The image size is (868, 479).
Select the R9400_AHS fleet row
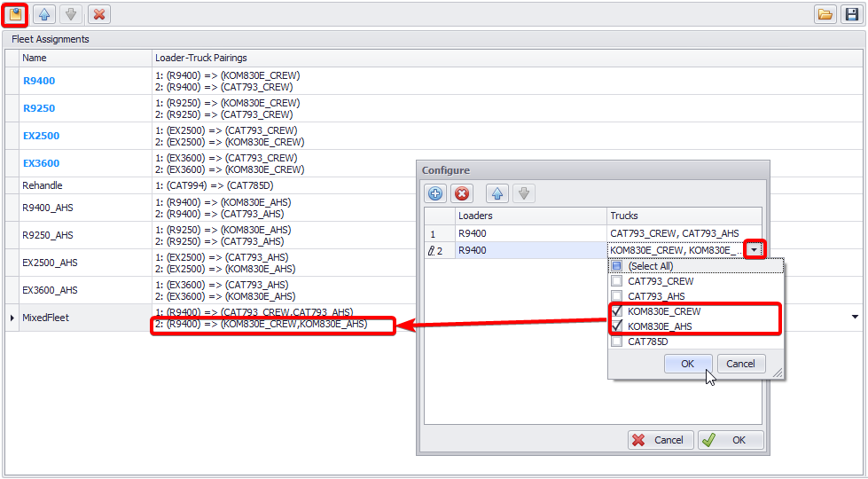pos(433,208)
